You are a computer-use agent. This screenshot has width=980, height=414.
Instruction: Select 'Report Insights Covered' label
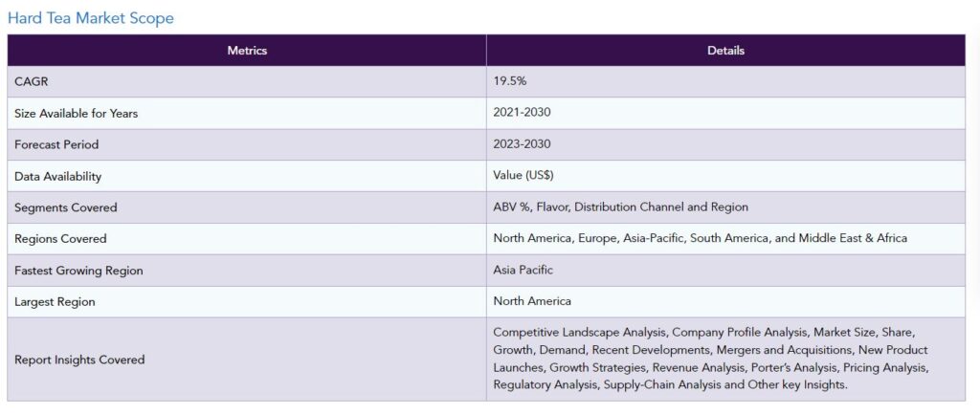coord(79,360)
